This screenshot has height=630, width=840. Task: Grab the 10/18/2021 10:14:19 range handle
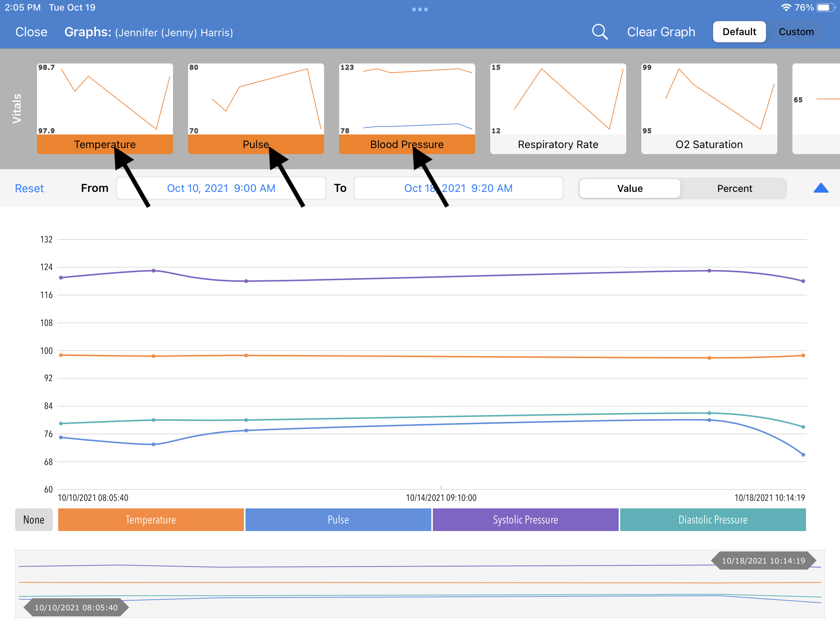[x=763, y=561]
